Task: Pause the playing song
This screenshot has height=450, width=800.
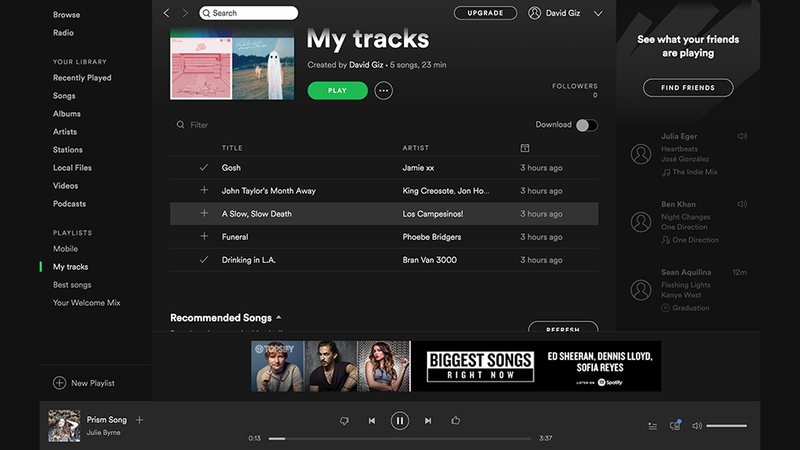Action: (400, 421)
